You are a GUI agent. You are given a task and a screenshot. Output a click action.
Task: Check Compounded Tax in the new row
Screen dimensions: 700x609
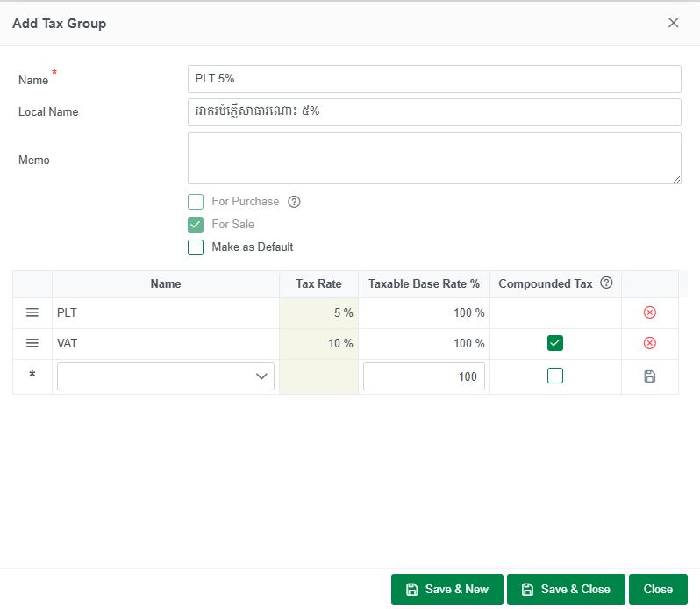pyautogui.click(x=555, y=376)
